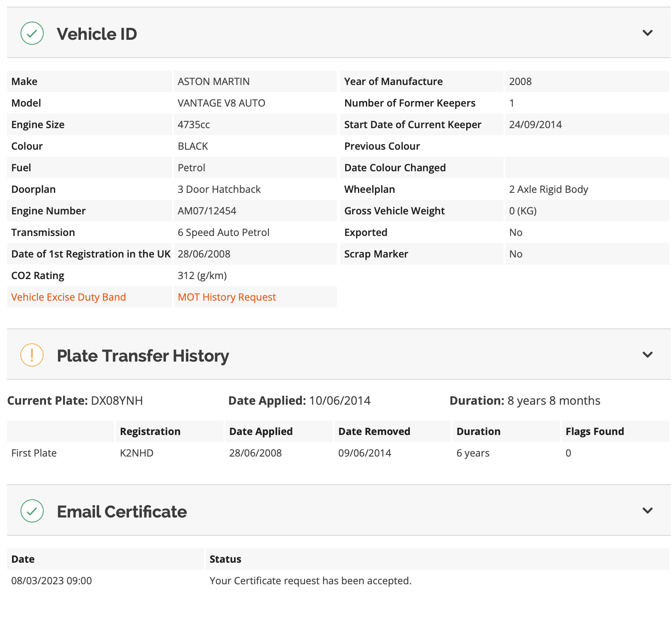Image resolution: width=672 pixels, height=622 pixels.
Task: Click the Wheelplan label
Action: point(370,189)
